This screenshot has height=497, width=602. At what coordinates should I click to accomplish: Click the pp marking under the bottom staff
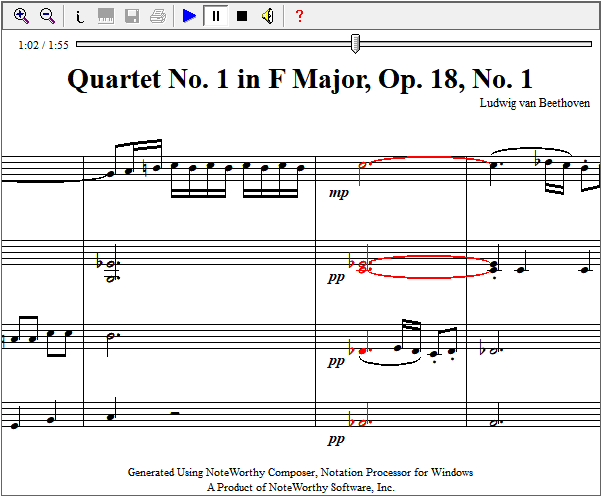pos(336,439)
